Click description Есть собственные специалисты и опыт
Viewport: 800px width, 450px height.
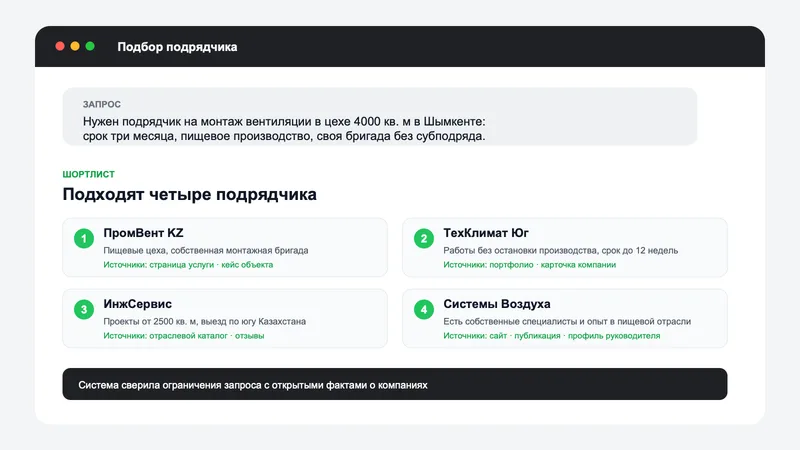[x=567, y=321]
